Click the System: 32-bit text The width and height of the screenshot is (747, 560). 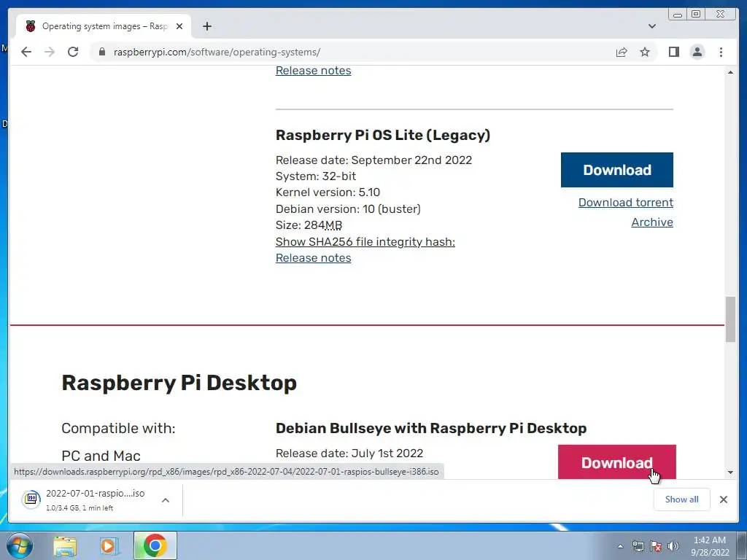coord(316,176)
